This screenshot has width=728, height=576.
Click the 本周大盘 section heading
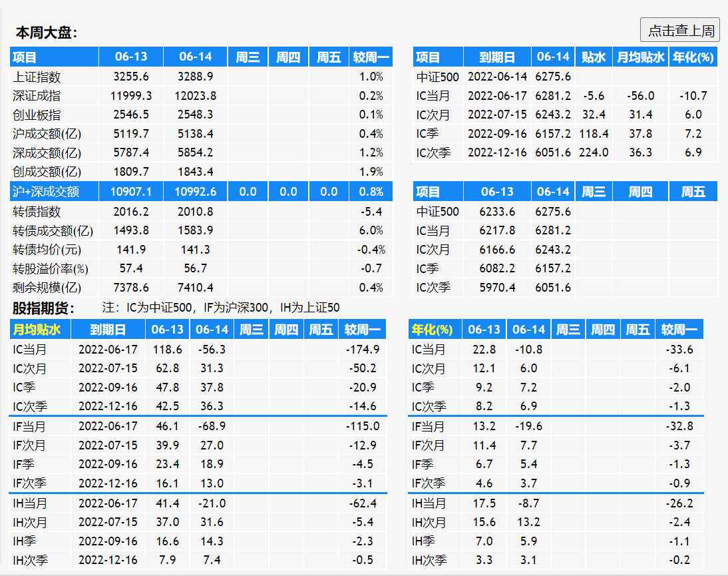point(47,33)
